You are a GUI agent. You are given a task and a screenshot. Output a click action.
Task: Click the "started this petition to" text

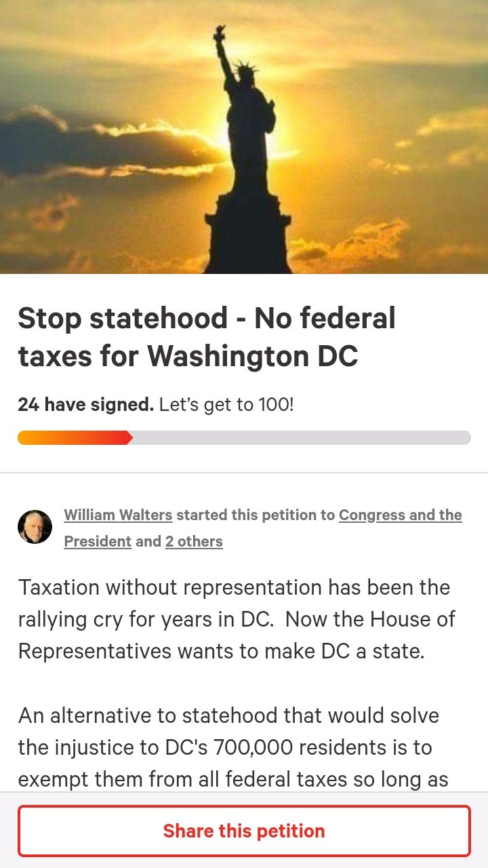click(x=256, y=515)
